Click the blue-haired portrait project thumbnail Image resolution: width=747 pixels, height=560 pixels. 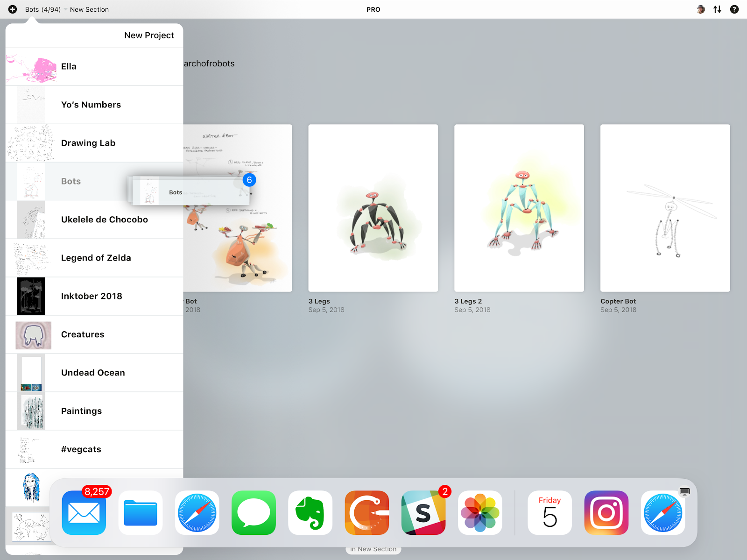click(x=31, y=487)
